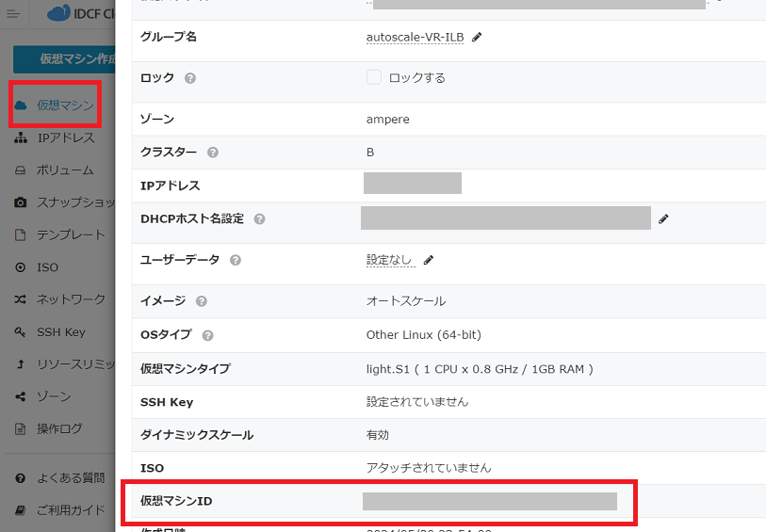Click the hamburger menu icon
This screenshot has width=766, height=532.
click(13, 13)
